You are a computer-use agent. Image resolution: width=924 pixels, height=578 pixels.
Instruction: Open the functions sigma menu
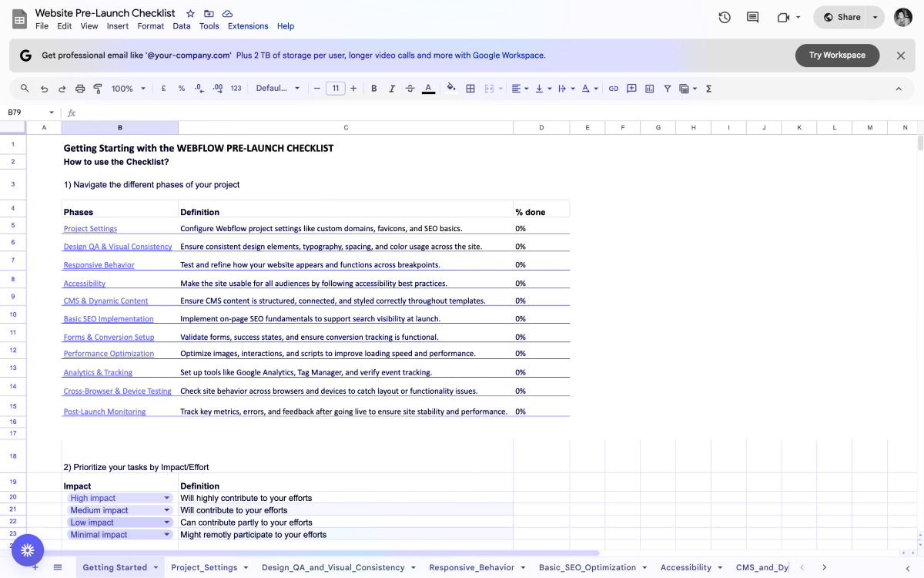pos(708,89)
